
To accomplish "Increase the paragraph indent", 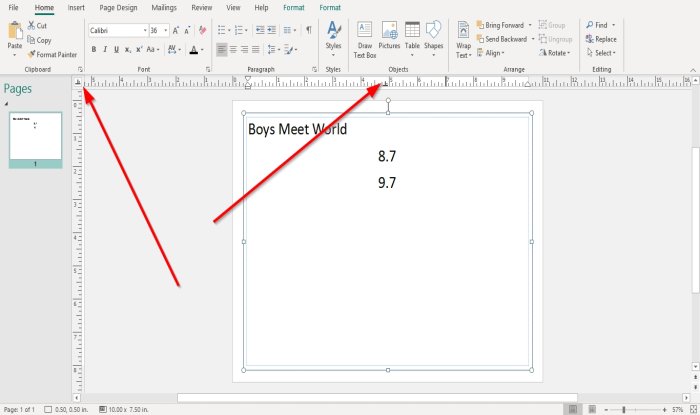I will (271, 30).
